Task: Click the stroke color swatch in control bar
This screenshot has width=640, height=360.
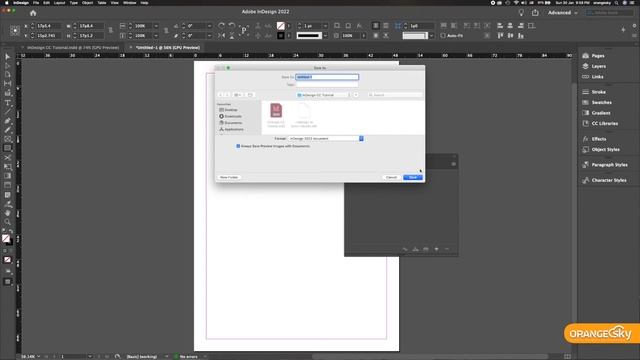Action: (281, 36)
